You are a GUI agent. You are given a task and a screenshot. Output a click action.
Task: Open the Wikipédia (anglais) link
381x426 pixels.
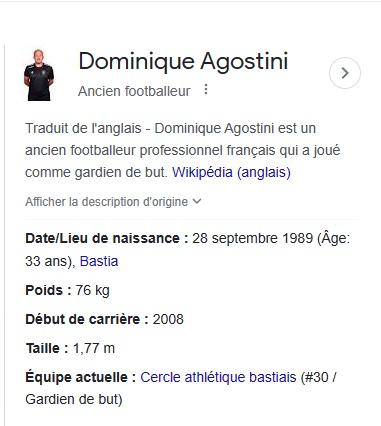point(231,172)
